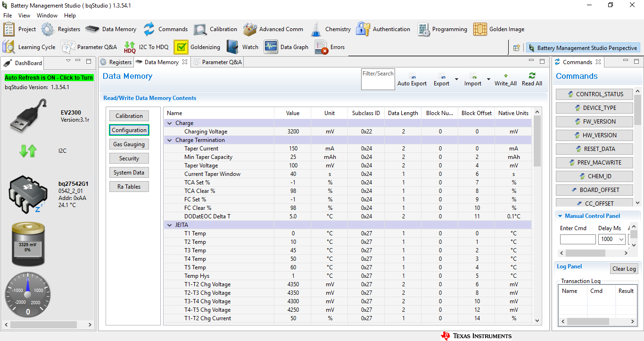Select the Ra Tables category button
This screenshot has height=341, width=644.
(x=129, y=187)
